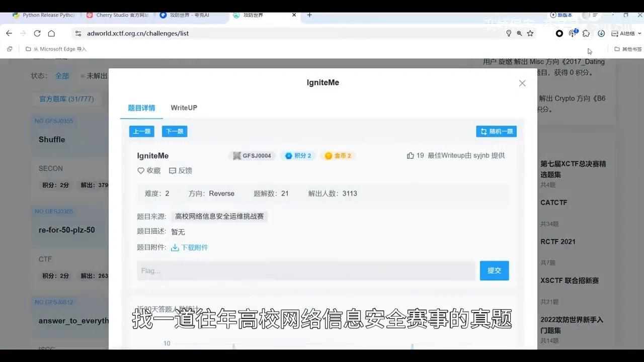This screenshot has height=362, width=644.
Task: Switch to the Cherry Studio 官方网站 tab
Action: [x=117, y=15]
